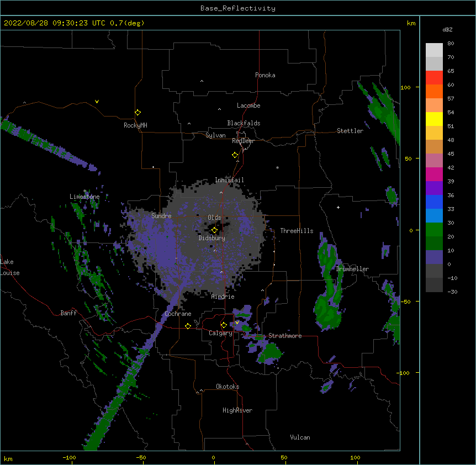Click the Didsbury city label
Viewport: 476px width, 465px height.
[212, 238]
